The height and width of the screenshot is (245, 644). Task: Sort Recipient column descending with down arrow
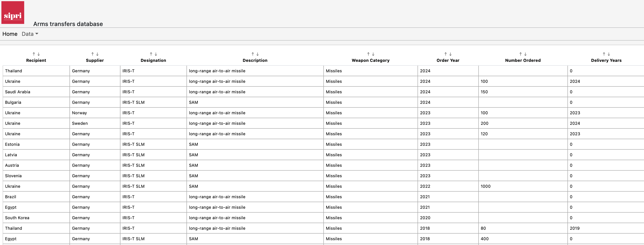pyautogui.click(x=39, y=54)
